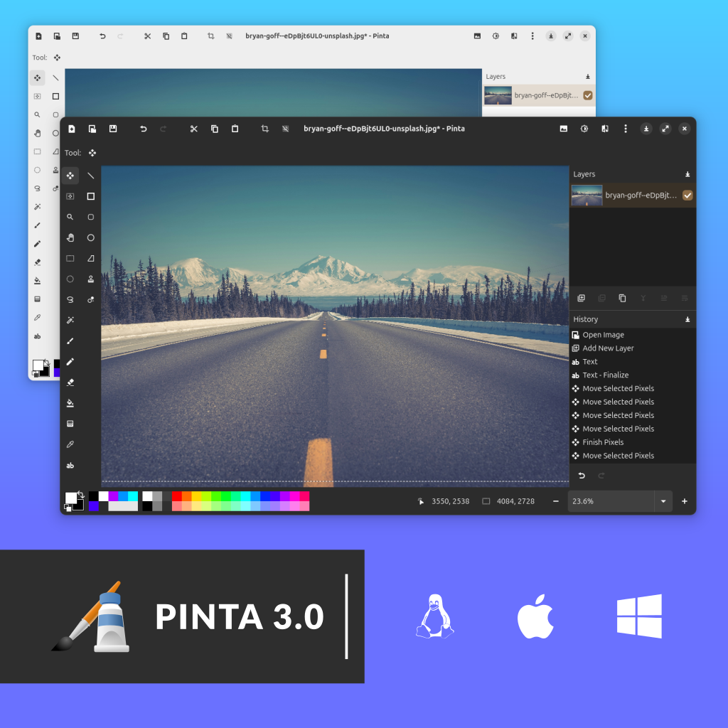Activate the Zoom magnifier tool in dark window
Viewport: 728px width, 728px height.
(x=70, y=217)
